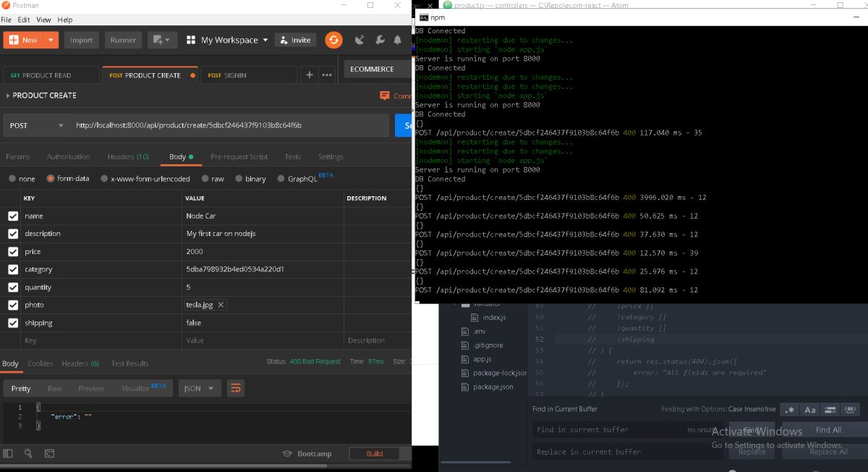Uncheck the quantity key row
This screenshot has width=868, height=472.
(13, 287)
